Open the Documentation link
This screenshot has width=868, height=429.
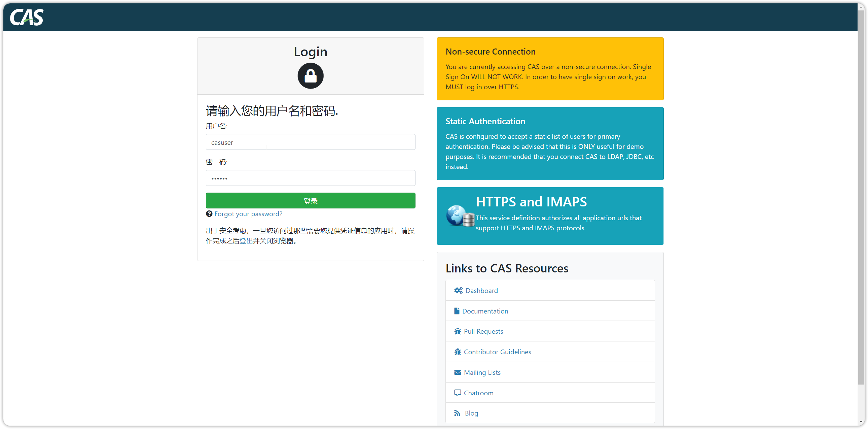pyautogui.click(x=485, y=311)
